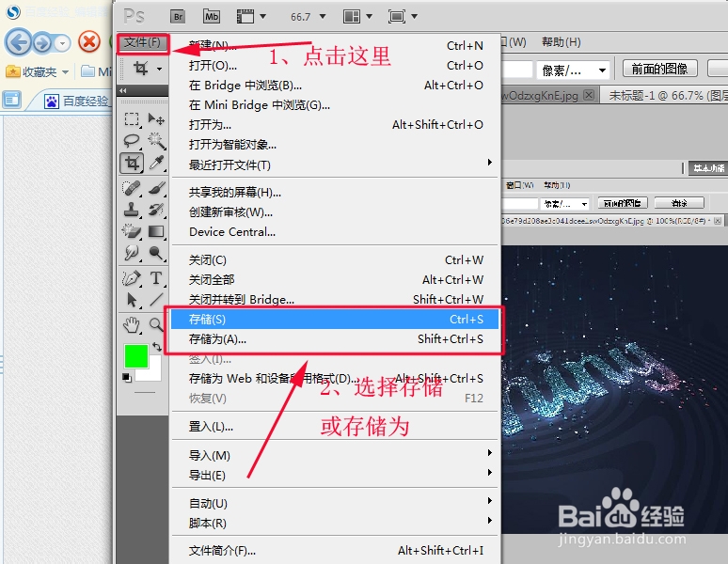This screenshot has width=728, height=564.
Task: Select the Smudge tool
Action: pos(132,253)
